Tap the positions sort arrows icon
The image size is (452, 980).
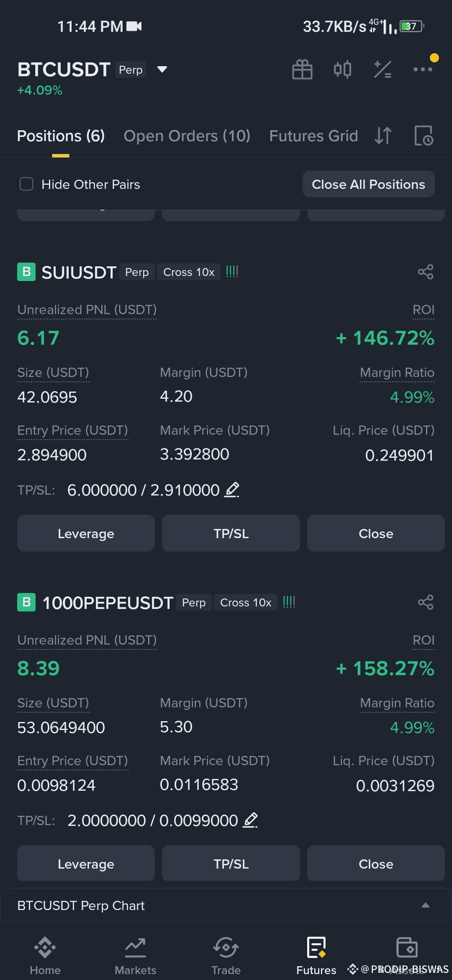click(383, 136)
